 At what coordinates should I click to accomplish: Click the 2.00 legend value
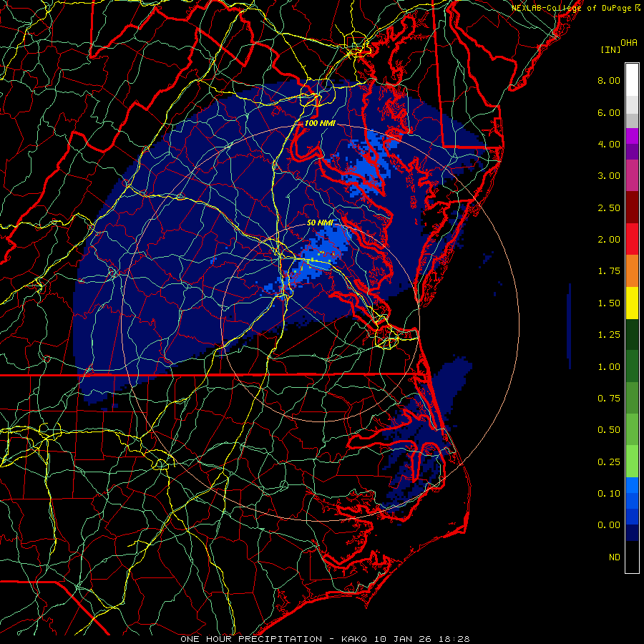tap(609, 240)
